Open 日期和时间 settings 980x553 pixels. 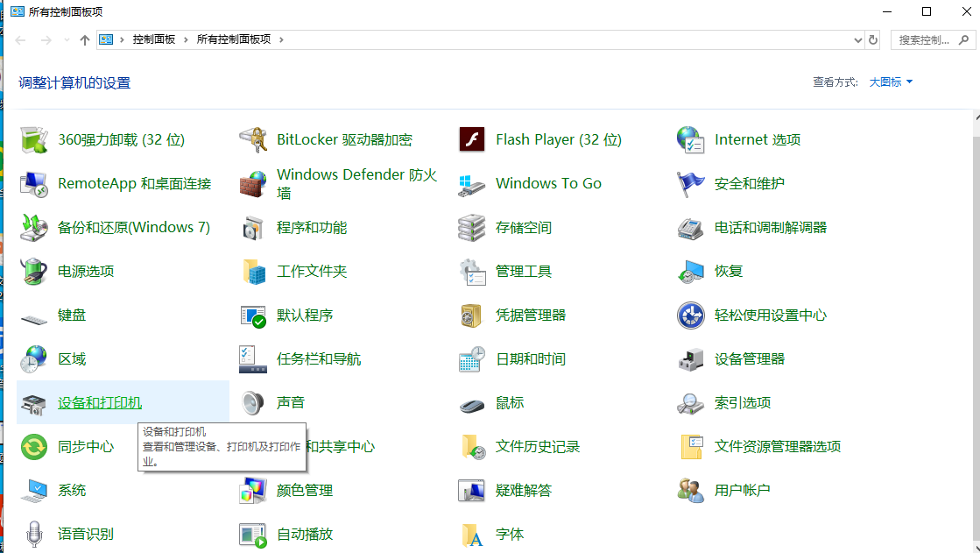533,358
